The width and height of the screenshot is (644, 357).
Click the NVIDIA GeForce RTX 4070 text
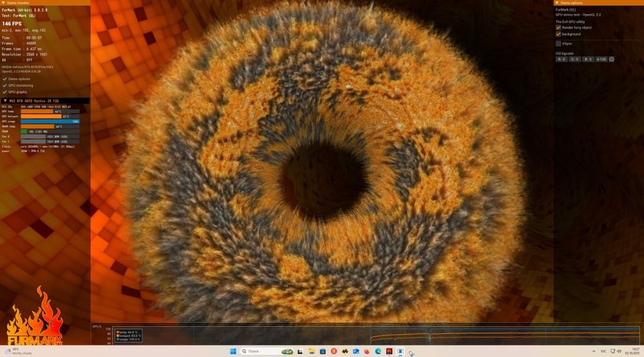[27, 66]
